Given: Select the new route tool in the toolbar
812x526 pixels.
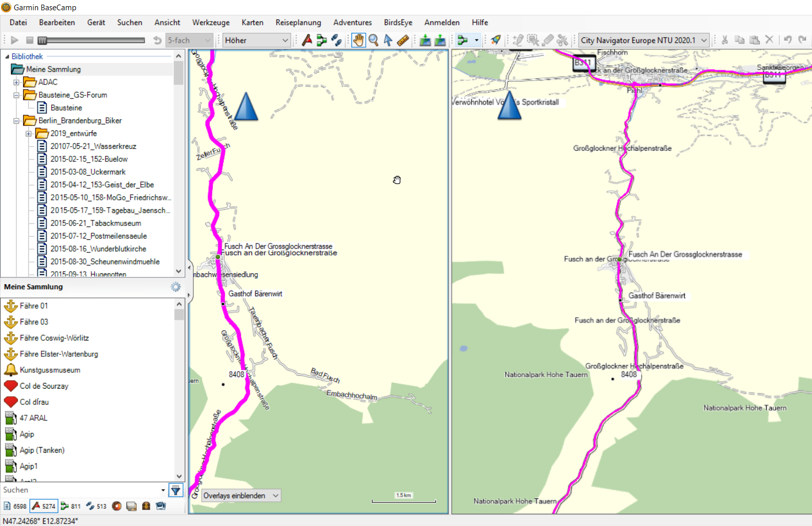Looking at the screenshot, I should coord(322,40).
